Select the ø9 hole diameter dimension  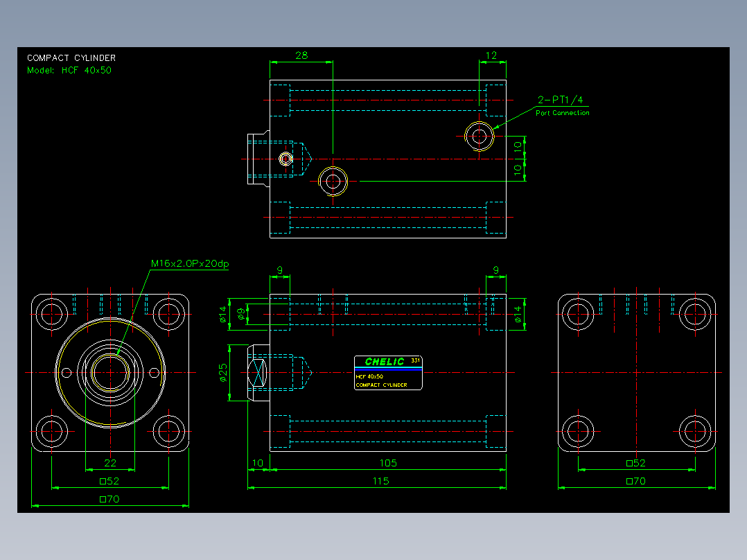(x=241, y=313)
